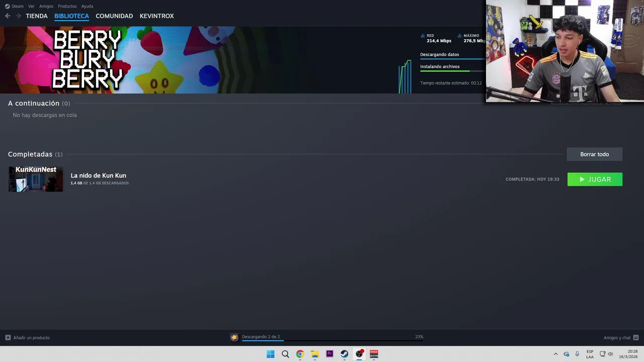Viewport: 644px width, 362px height.
Task: Click the 'Tiempo restante estimado' text
Action: tap(451, 83)
